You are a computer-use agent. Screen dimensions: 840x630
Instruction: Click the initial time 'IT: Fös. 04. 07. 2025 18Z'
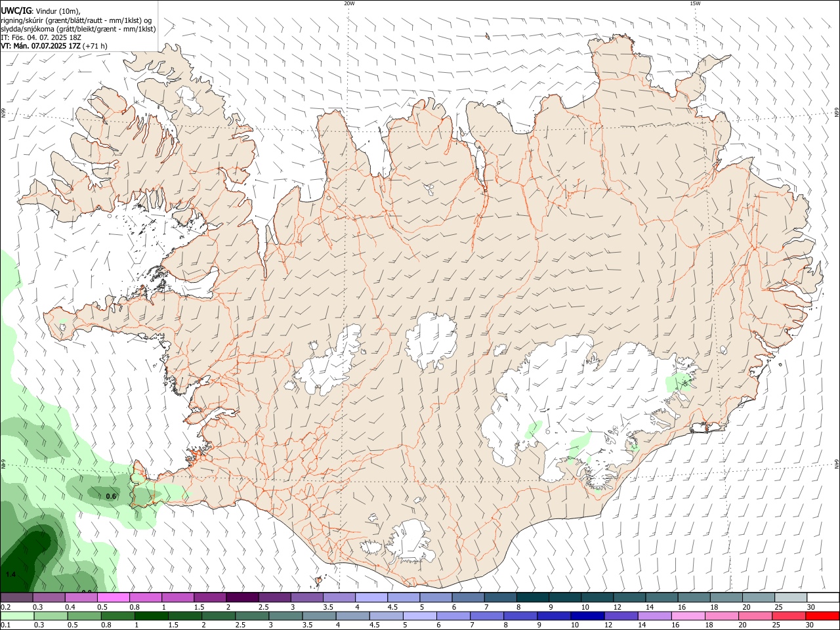coord(41,37)
